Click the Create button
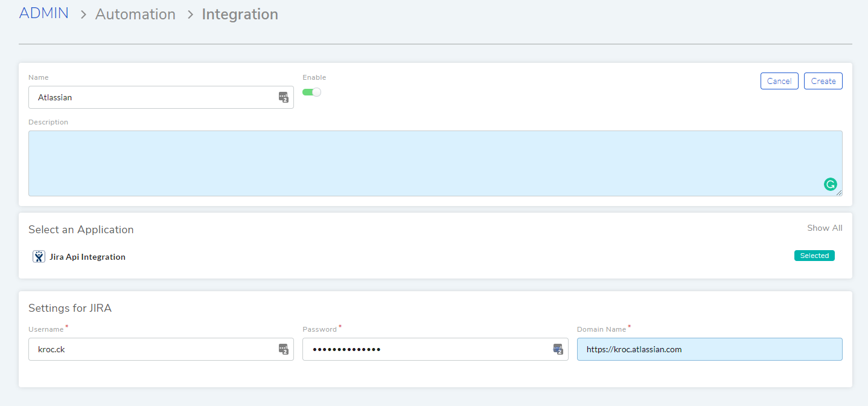Screen dimensions: 868x406 [823, 81]
